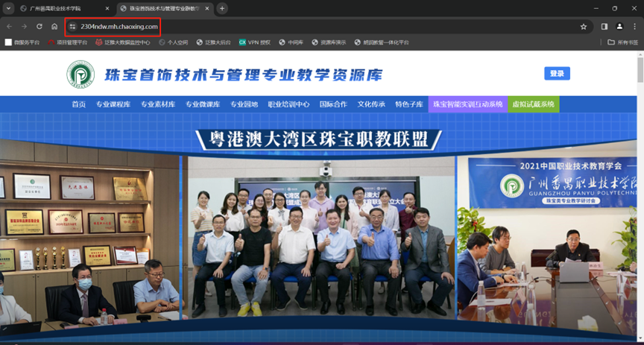Open 专业园地 navigation item
The image size is (644, 345).
coord(244,104)
